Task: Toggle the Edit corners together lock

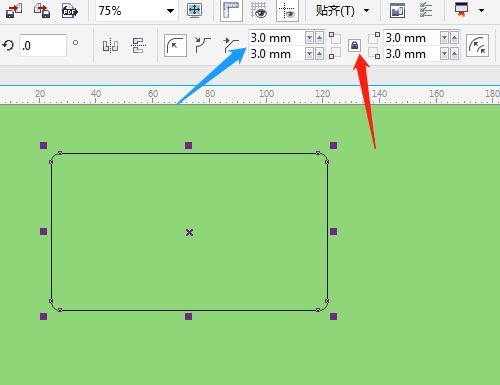Action: pyautogui.click(x=354, y=45)
